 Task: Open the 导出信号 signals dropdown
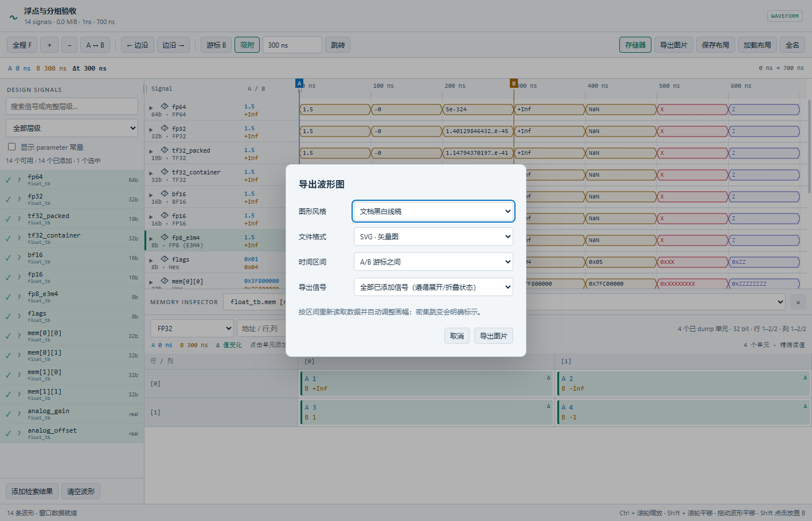point(434,287)
